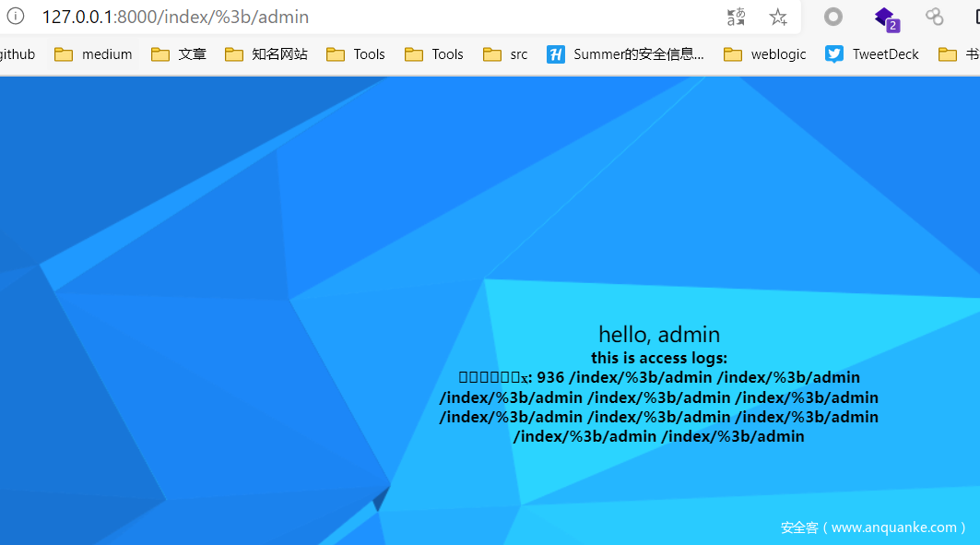
Task: Click the translate page icon
Action: 736,17
